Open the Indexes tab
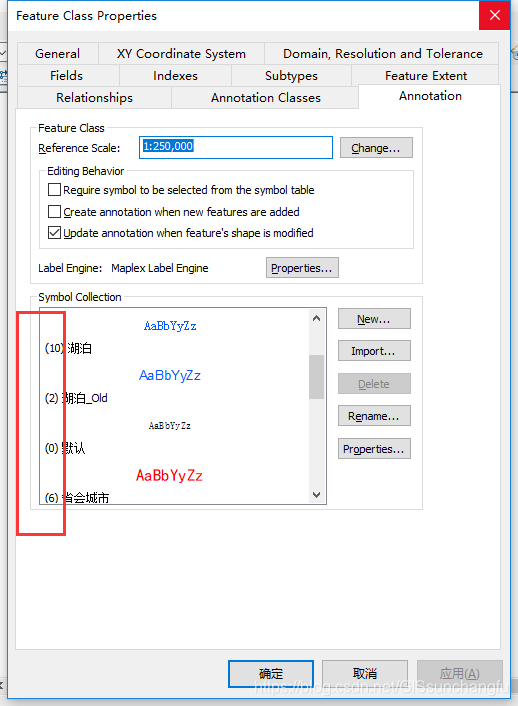 click(x=175, y=76)
